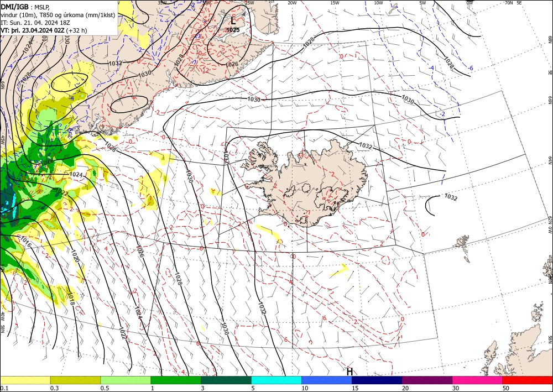Click the '(+32 h)' forecast offset text
Screen dimensions: 553x392
(76, 30)
